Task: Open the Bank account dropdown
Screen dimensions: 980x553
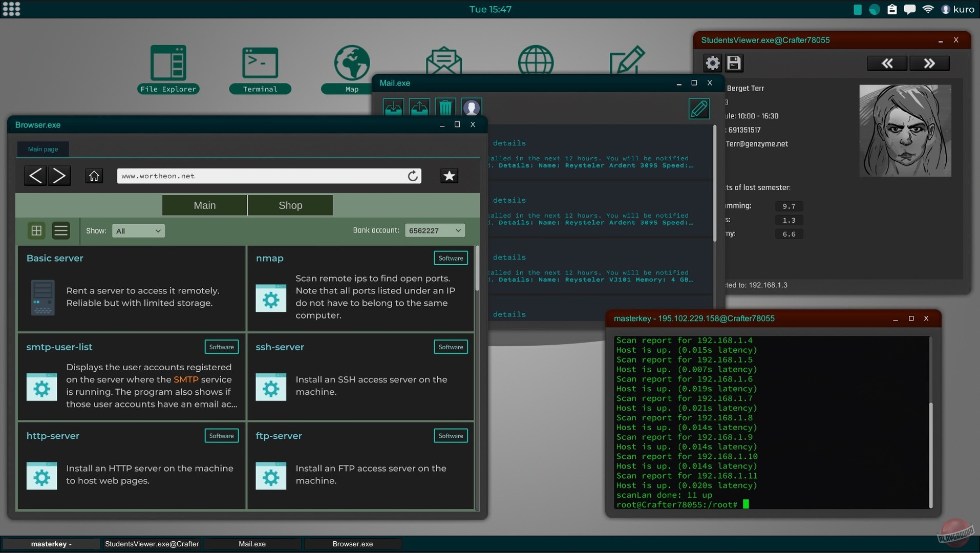Action: pos(435,230)
